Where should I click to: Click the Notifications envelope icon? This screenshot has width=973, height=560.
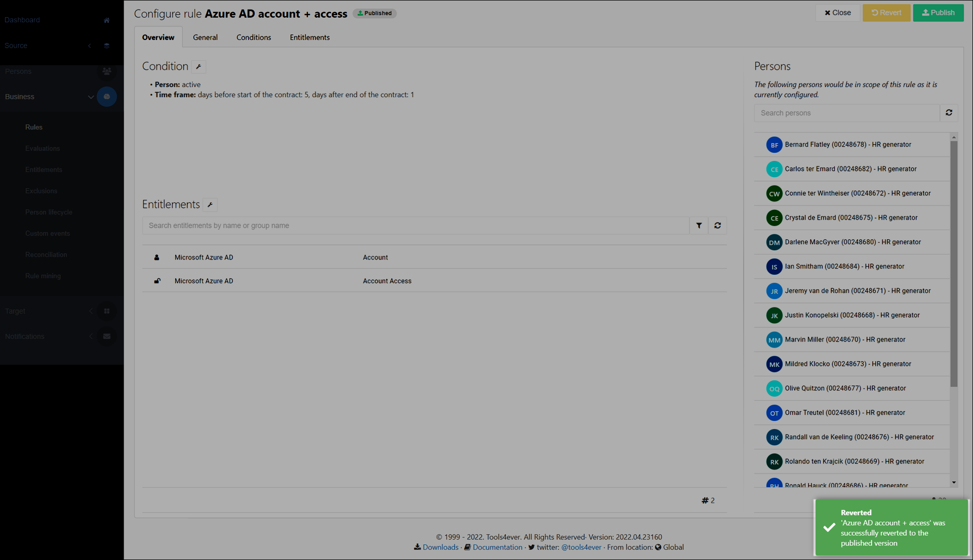(x=106, y=336)
